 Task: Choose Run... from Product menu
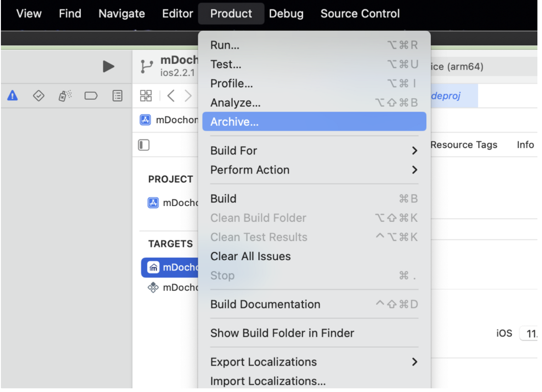(314, 45)
